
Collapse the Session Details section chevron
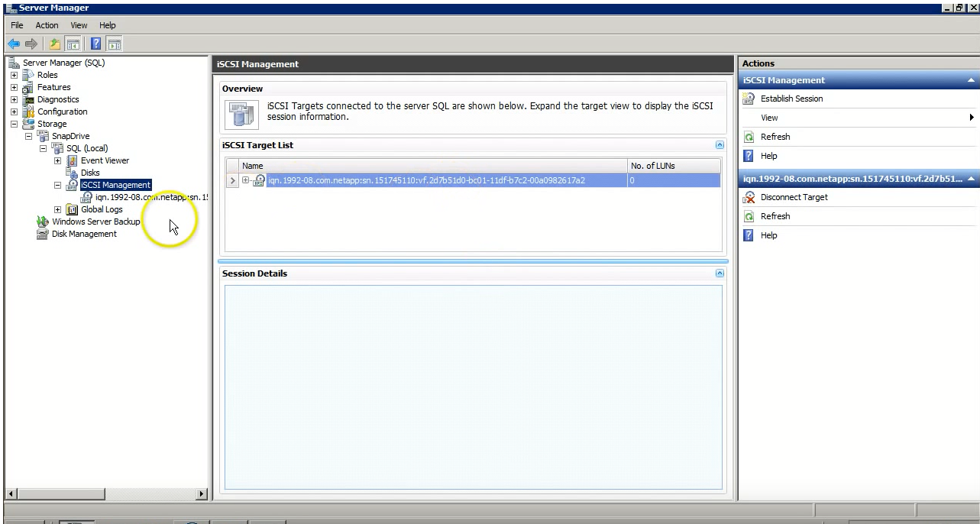720,273
